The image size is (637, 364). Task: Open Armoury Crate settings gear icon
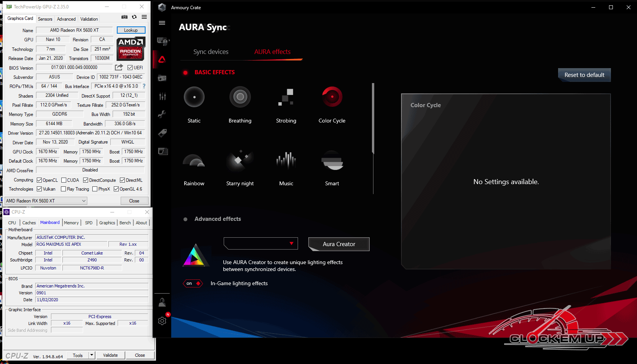[x=162, y=321]
